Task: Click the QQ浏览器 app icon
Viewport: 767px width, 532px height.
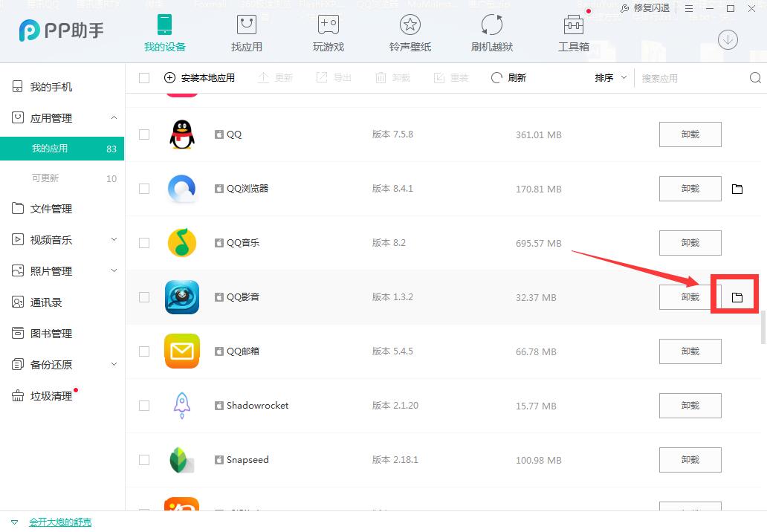Action: tap(182, 189)
